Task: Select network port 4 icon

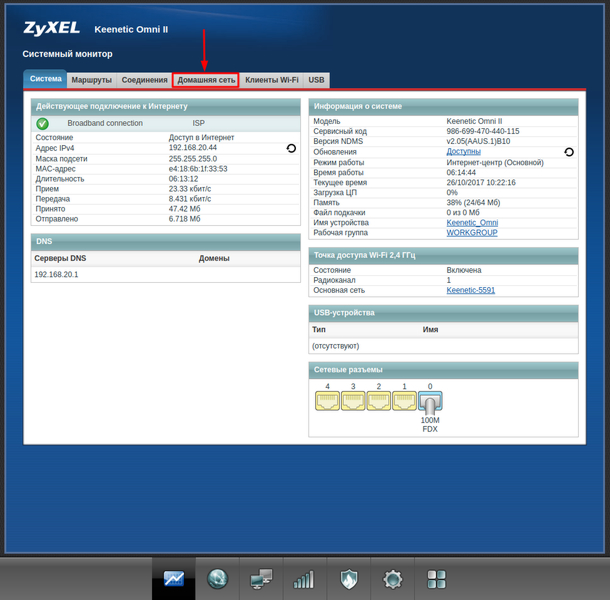Action: [x=327, y=401]
